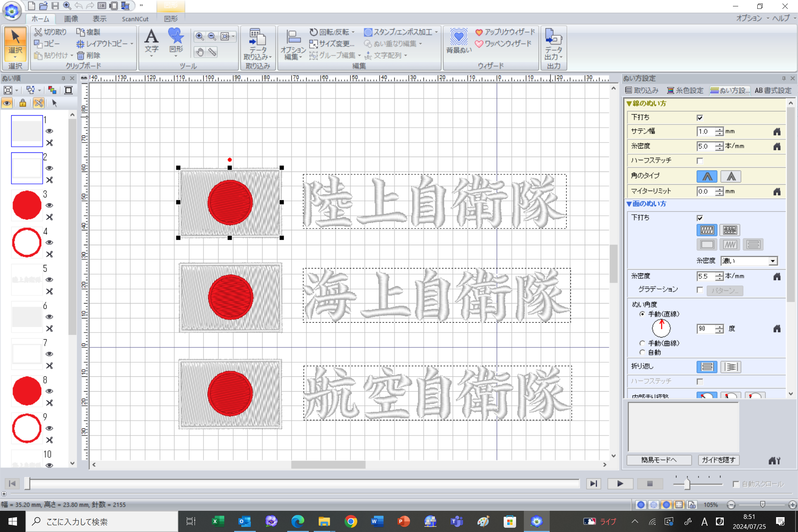
Task: Open the 文字 text tool
Action: [x=151, y=42]
